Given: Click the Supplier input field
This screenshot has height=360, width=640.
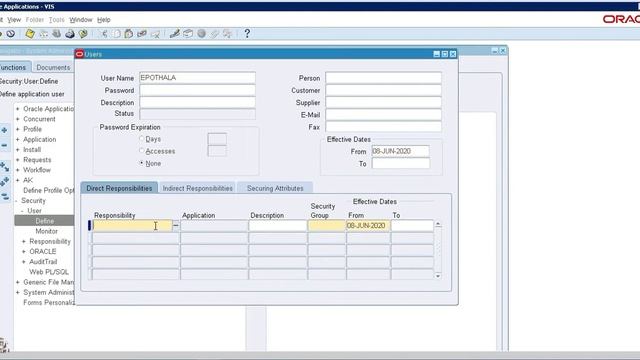Looking at the screenshot, I should click(383, 102).
